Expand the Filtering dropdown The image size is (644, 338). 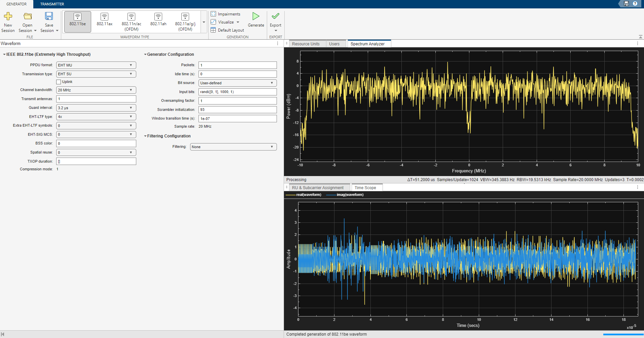coord(233,147)
